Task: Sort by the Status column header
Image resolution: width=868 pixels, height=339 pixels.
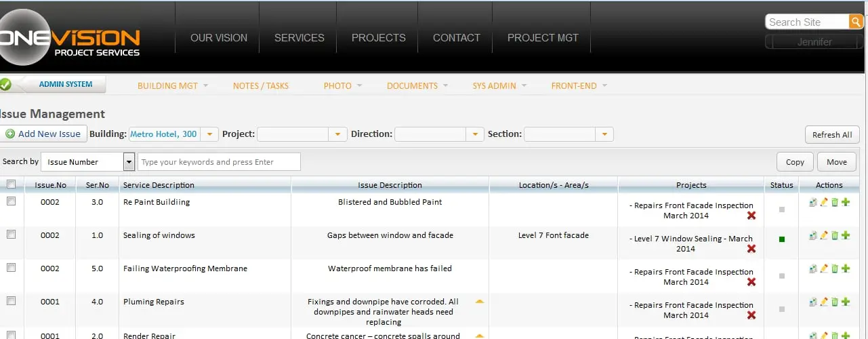Action: [781, 184]
